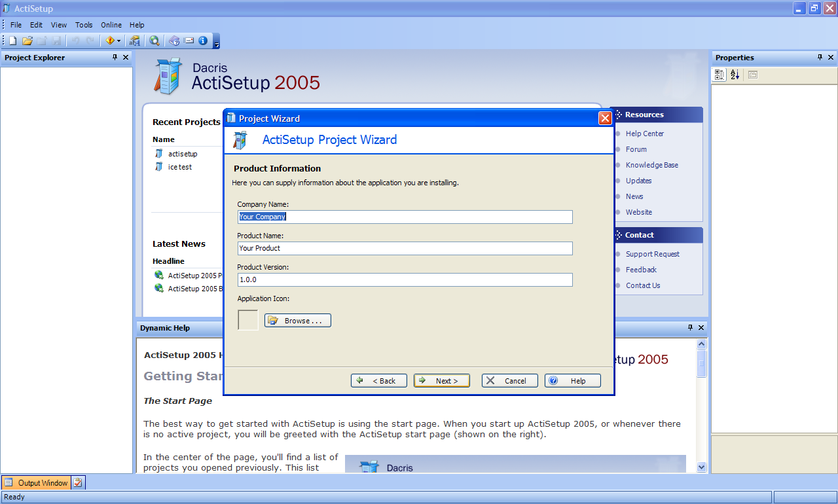Pin the Properties panel
This screenshot has height=504, width=838.
(820, 58)
